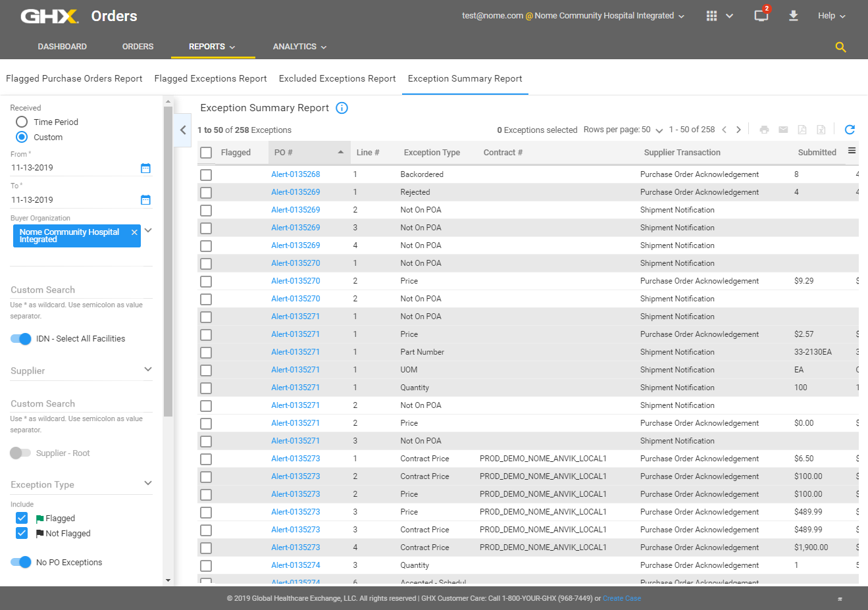Select the Custom radio button
Screen dimensions: 868x610
[22, 137]
